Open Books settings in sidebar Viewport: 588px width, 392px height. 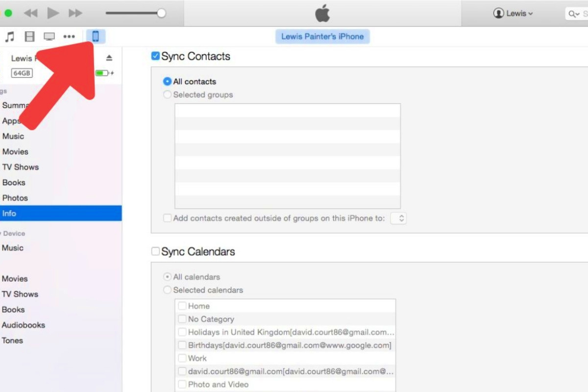(14, 182)
